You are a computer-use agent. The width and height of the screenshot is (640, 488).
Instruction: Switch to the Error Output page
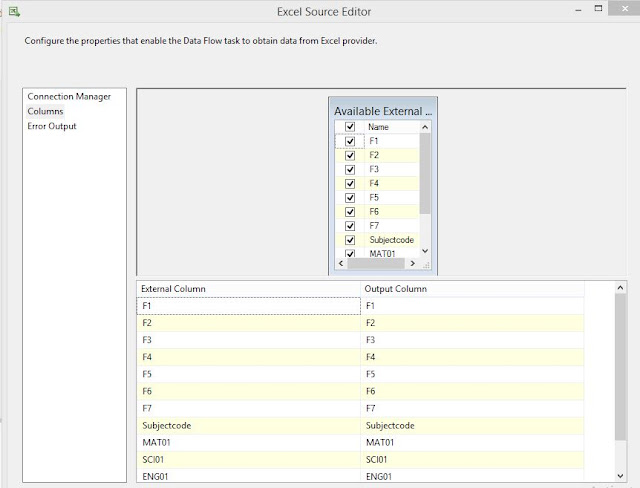[52, 126]
